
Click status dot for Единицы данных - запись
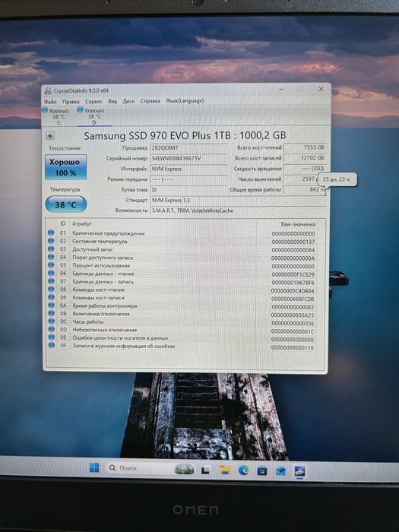click(51, 281)
